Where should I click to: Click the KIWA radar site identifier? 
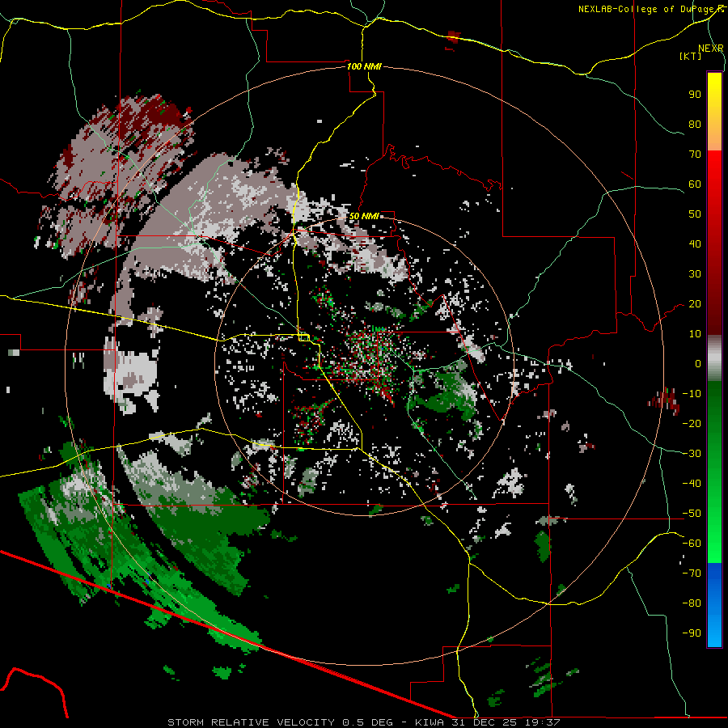click(430, 722)
